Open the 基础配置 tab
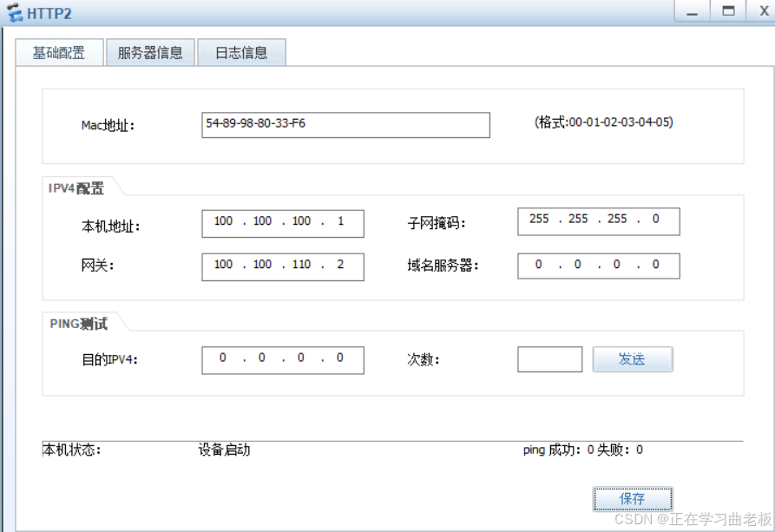 (x=59, y=52)
